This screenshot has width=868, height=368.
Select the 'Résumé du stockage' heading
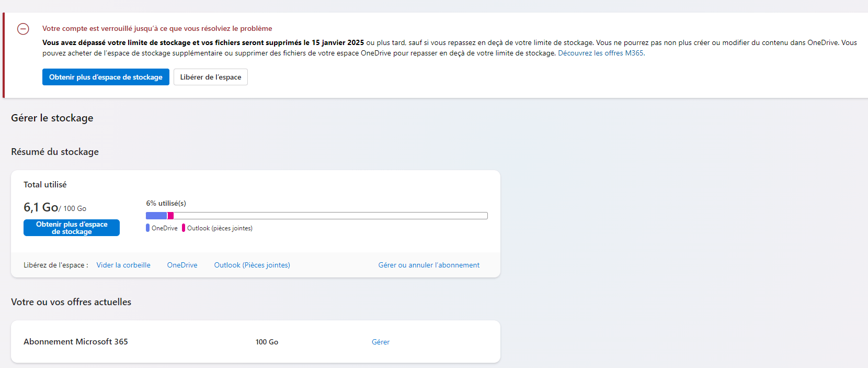pos(55,152)
